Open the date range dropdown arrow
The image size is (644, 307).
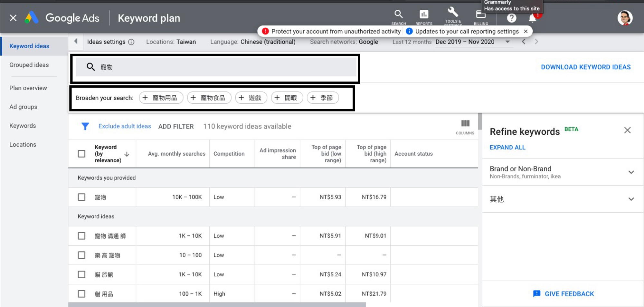pyautogui.click(x=507, y=42)
